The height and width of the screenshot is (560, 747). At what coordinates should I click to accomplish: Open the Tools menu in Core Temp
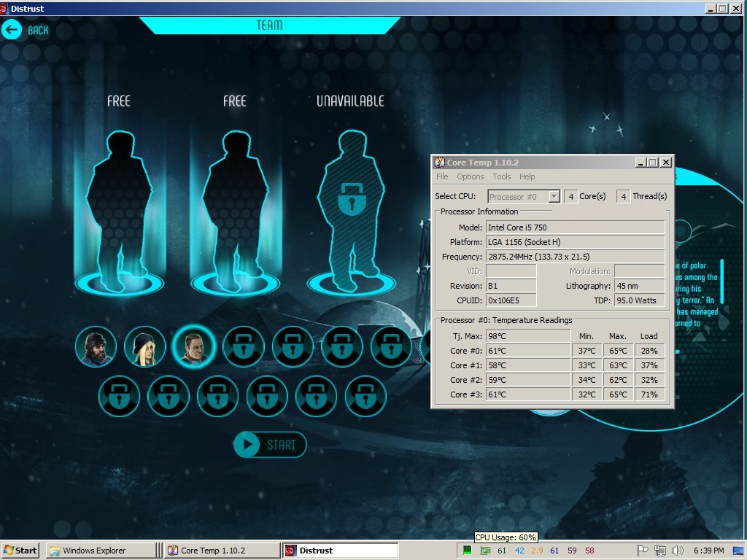click(502, 176)
